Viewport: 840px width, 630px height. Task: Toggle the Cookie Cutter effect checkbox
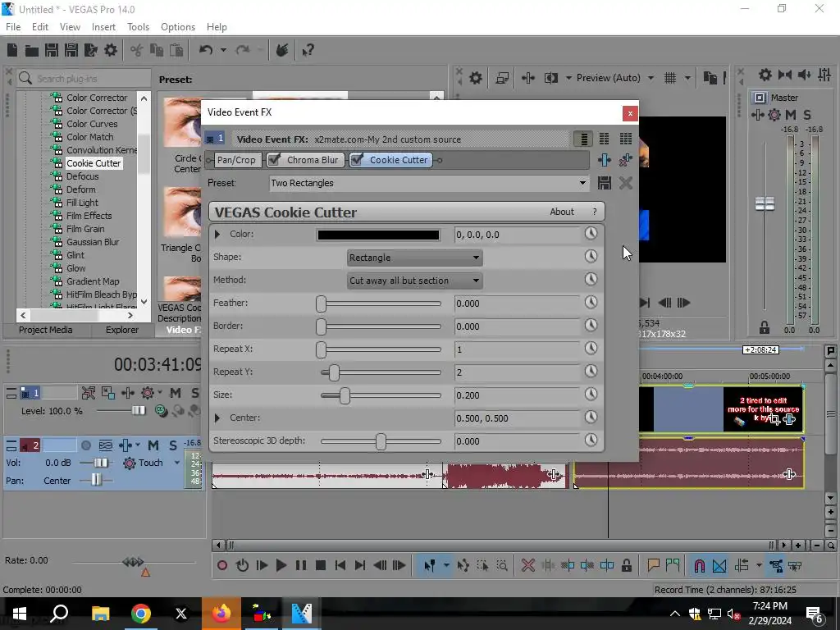pos(357,160)
